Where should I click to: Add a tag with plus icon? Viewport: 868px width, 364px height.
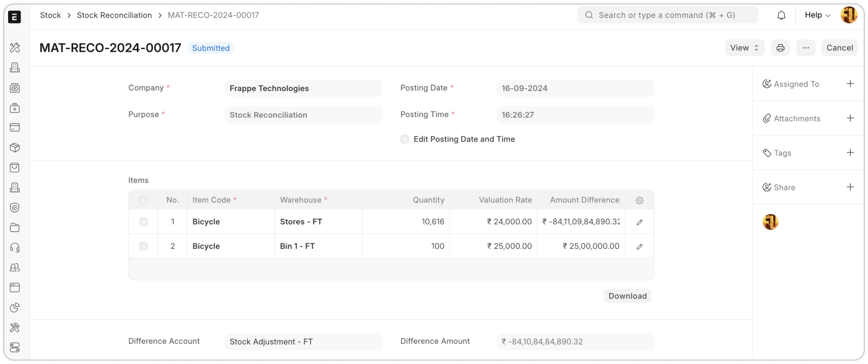(850, 152)
